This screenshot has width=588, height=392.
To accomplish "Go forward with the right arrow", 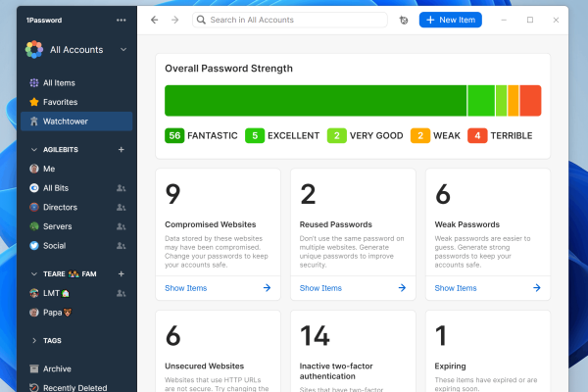I will pos(174,20).
